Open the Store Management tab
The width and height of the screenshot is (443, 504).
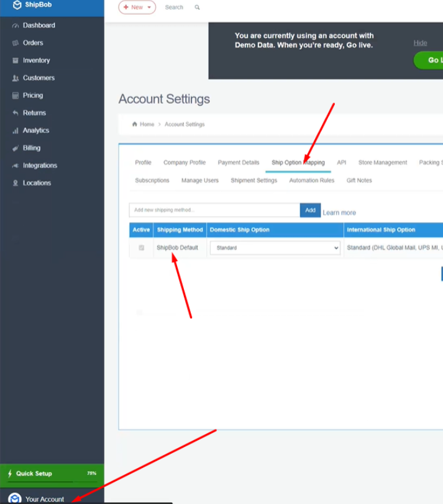pos(383,163)
